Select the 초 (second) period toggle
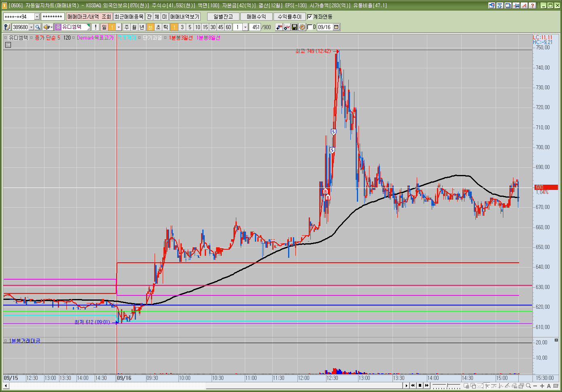The image size is (562, 392). 158,27
